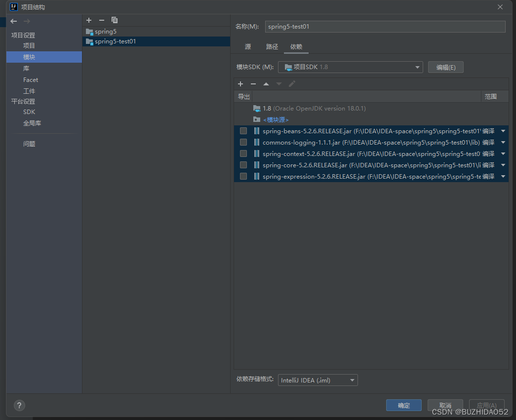Move dependency down arrow

278,84
